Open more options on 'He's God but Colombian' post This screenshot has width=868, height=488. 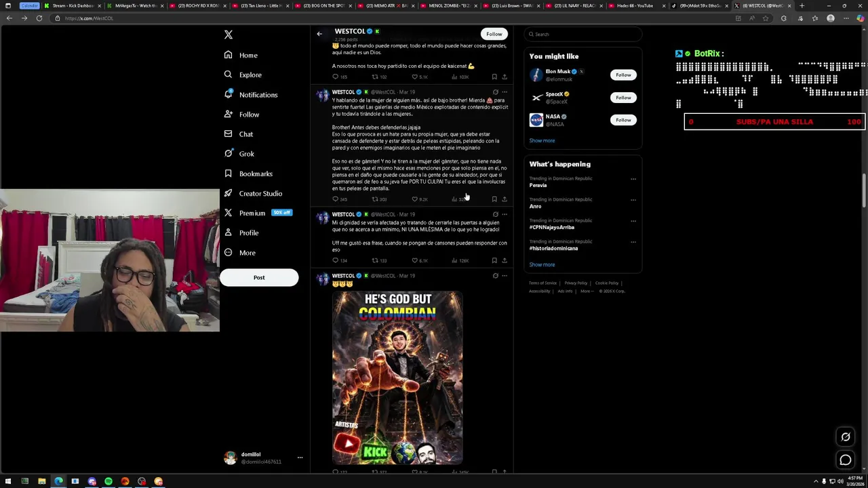point(504,276)
